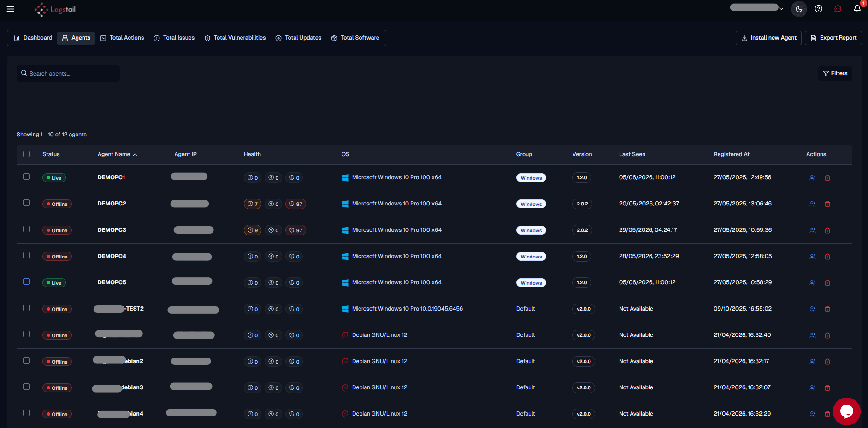Image resolution: width=868 pixels, height=428 pixels.
Task: Delete agent DEMOPC3 with trash icon
Action: pyautogui.click(x=827, y=230)
